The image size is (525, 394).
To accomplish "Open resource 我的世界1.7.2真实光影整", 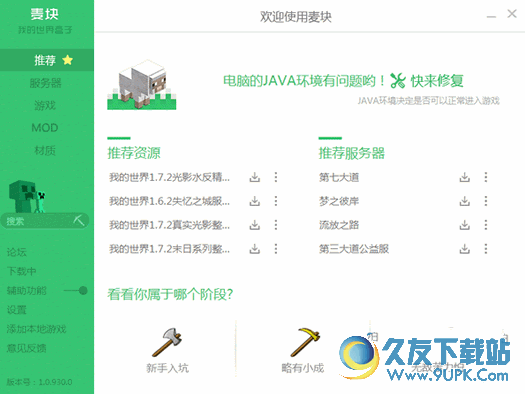I will coord(169,225).
